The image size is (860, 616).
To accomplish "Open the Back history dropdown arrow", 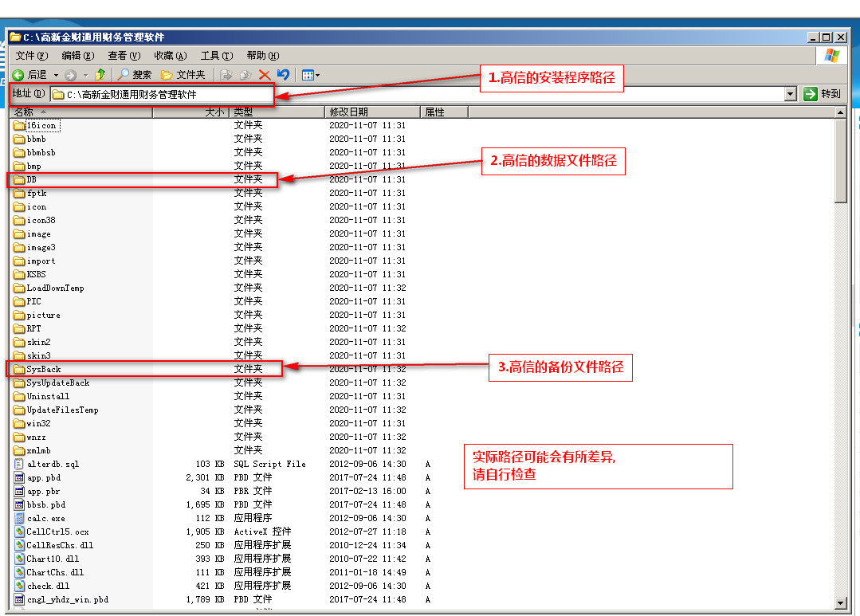I will 57,75.
